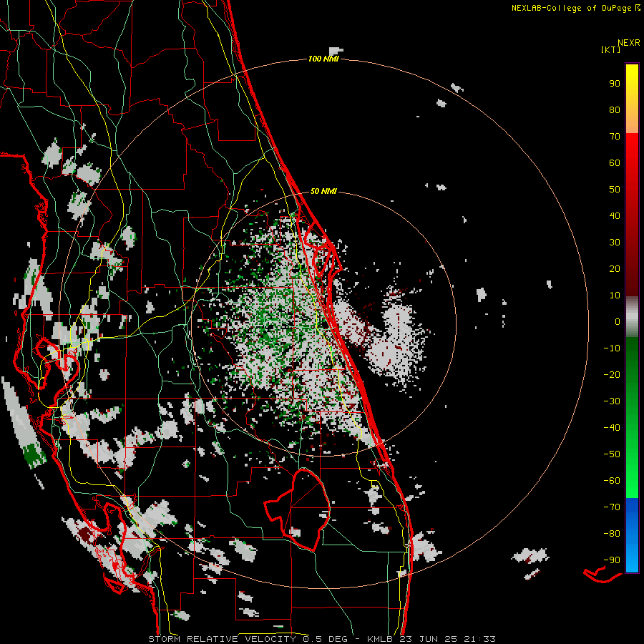Screen dimensions: 644x644
Task: Click the 50 NMI range ring label
Action: (323, 191)
